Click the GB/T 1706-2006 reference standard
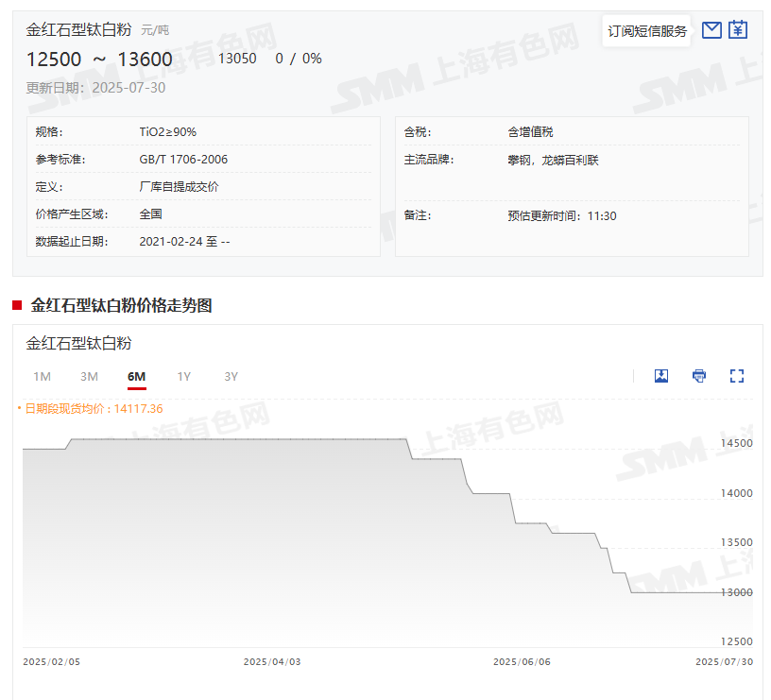 183,160
